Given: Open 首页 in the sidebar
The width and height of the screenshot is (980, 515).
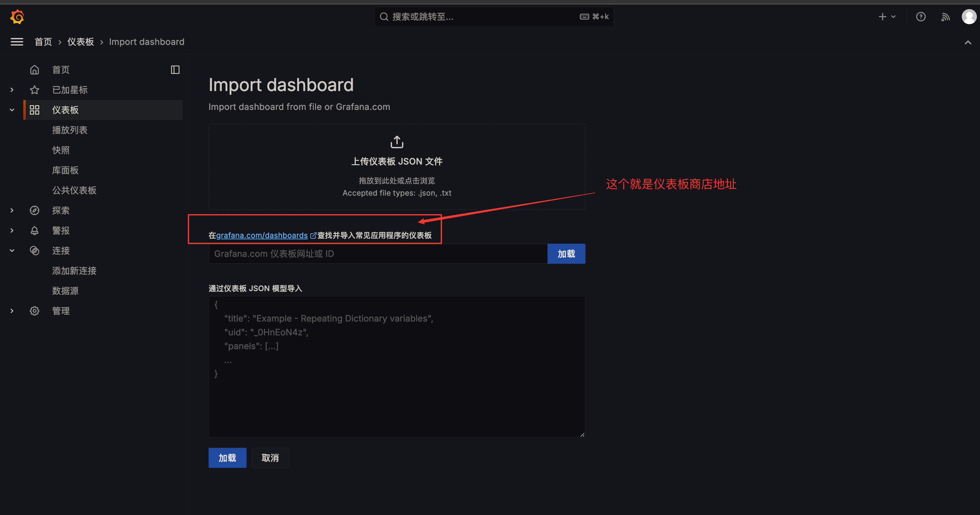Looking at the screenshot, I should [61, 70].
